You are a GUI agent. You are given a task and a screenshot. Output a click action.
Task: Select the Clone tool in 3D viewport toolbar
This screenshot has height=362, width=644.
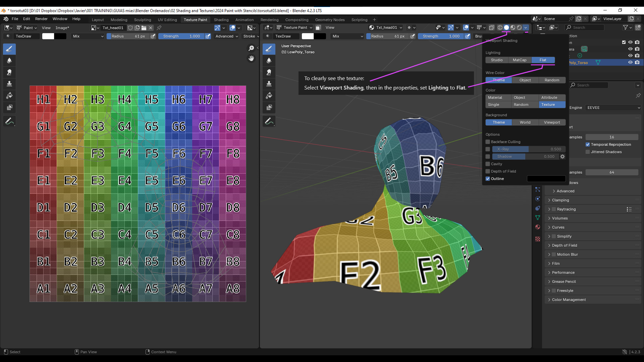(269, 84)
